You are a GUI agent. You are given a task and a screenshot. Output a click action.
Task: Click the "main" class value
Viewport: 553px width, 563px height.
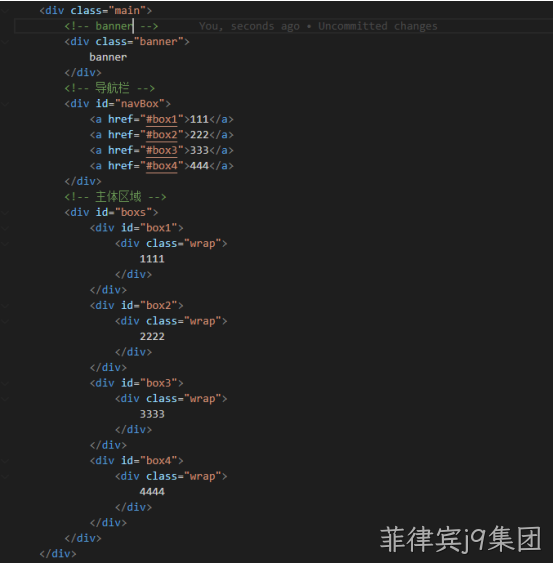(x=127, y=10)
